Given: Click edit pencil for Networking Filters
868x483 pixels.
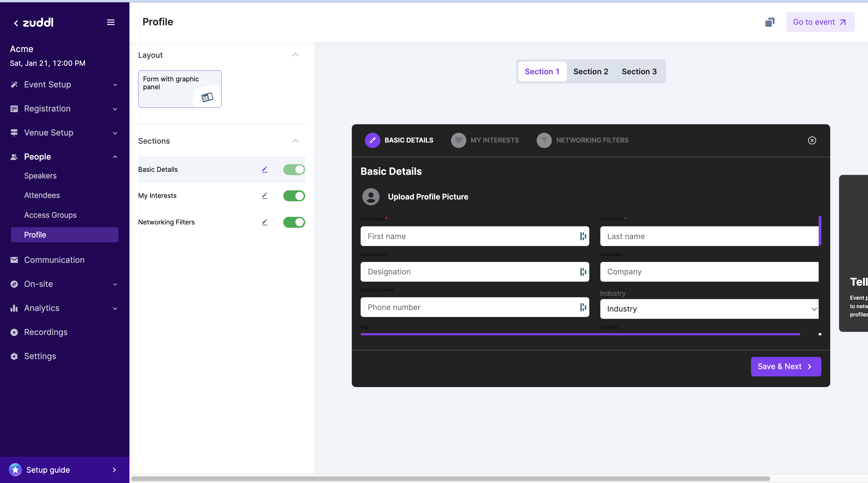Looking at the screenshot, I should (x=264, y=222).
